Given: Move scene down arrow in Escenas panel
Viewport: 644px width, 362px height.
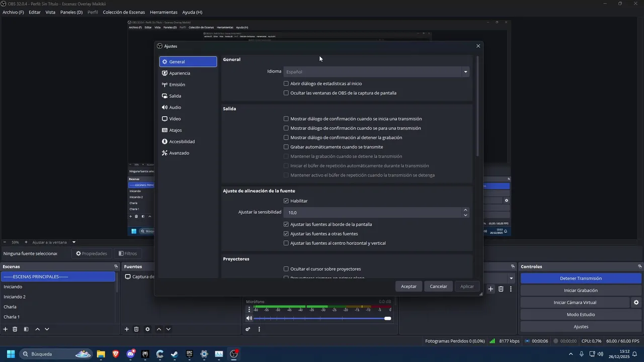Looking at the screenshot, I should [47, 329].
